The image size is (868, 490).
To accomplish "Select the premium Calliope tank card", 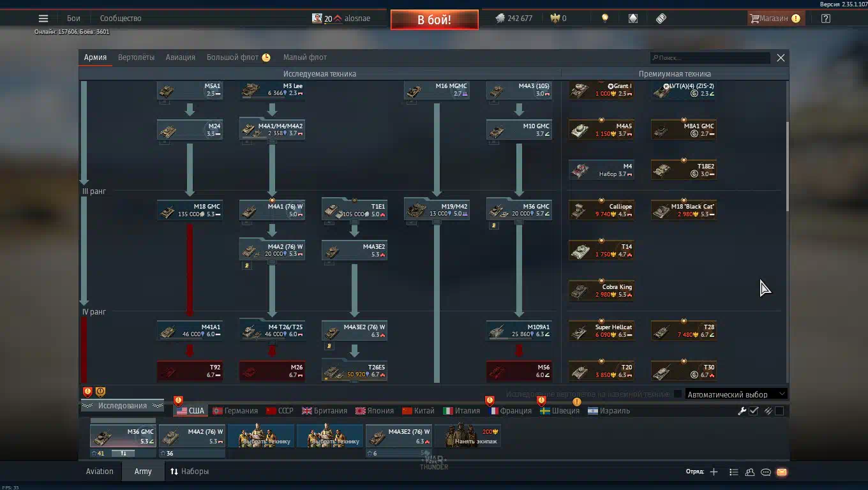I will pos(601,211).
